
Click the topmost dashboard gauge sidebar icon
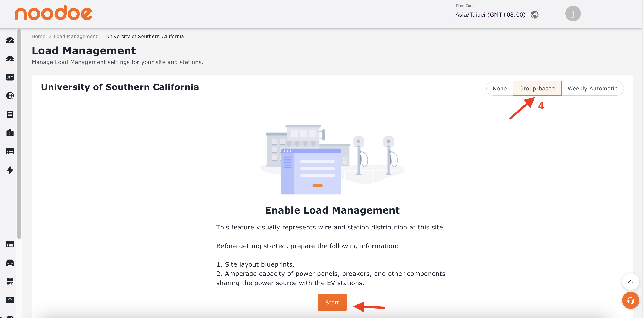(10, 40)
